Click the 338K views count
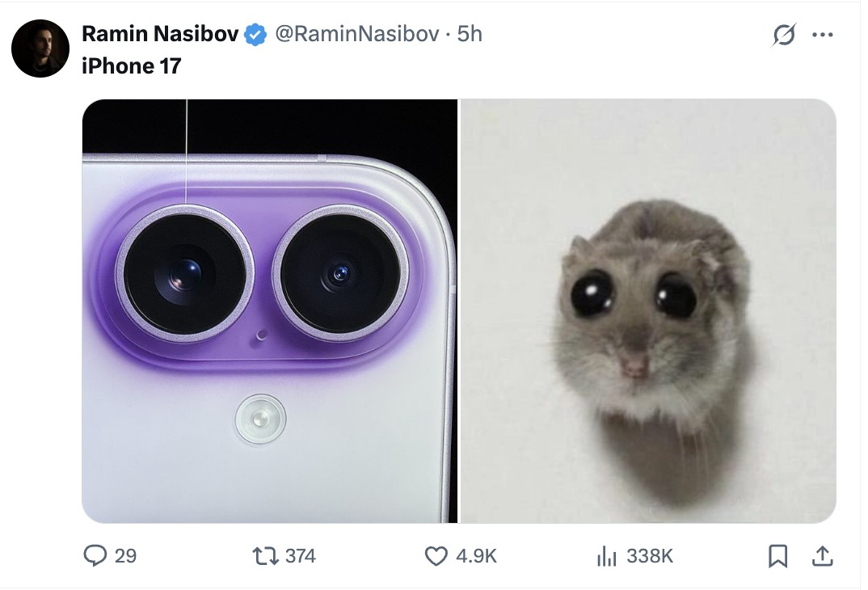This screenshot has height=590, width=868. pos(650,556)
